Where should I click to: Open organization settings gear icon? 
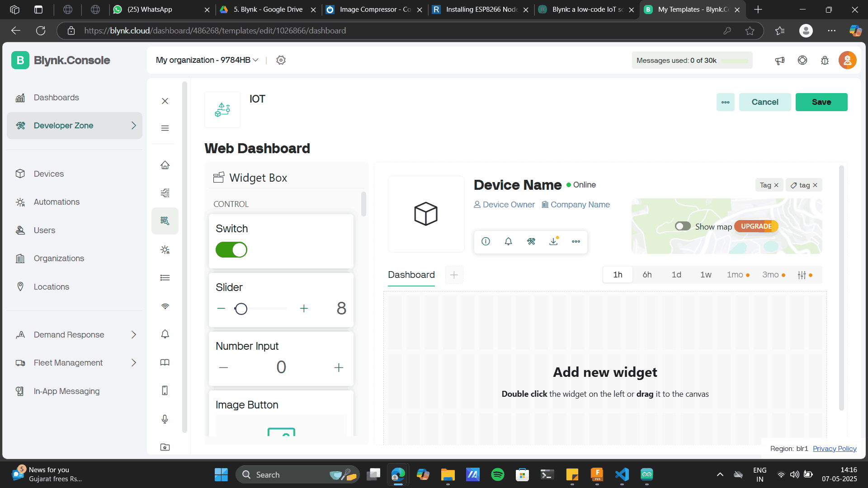281,60
